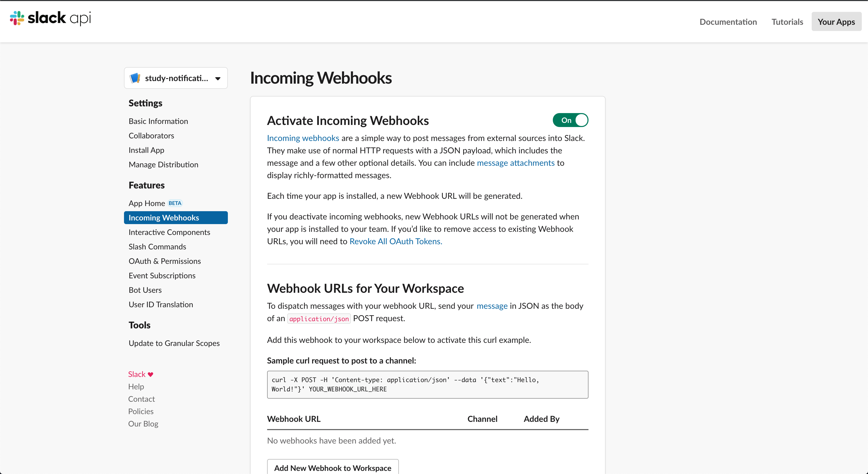868x474 pixels.
Task: Click 'No webhooks have been added yet.' text
Action: coord(331,441)
